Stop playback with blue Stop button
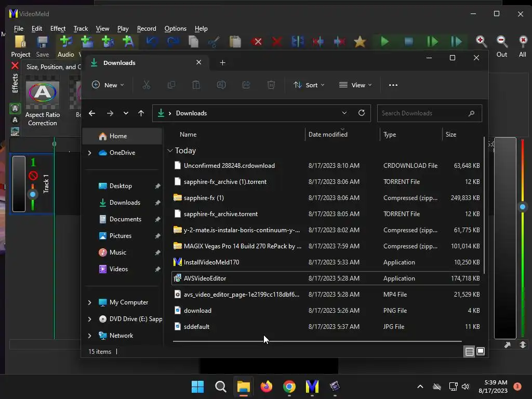Viewport: 532px width, 399px height. 409,42
